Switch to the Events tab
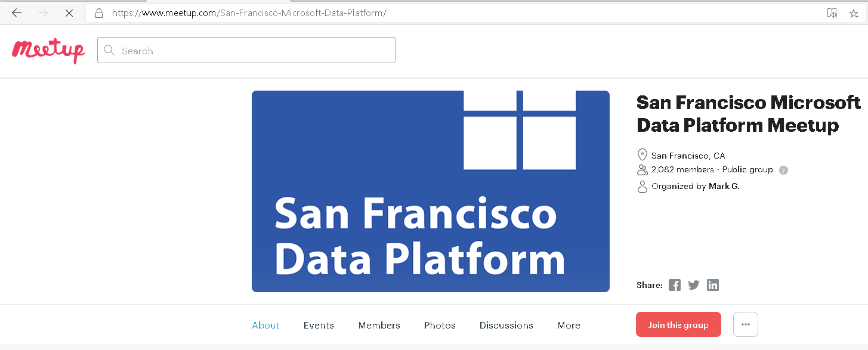 319,326
